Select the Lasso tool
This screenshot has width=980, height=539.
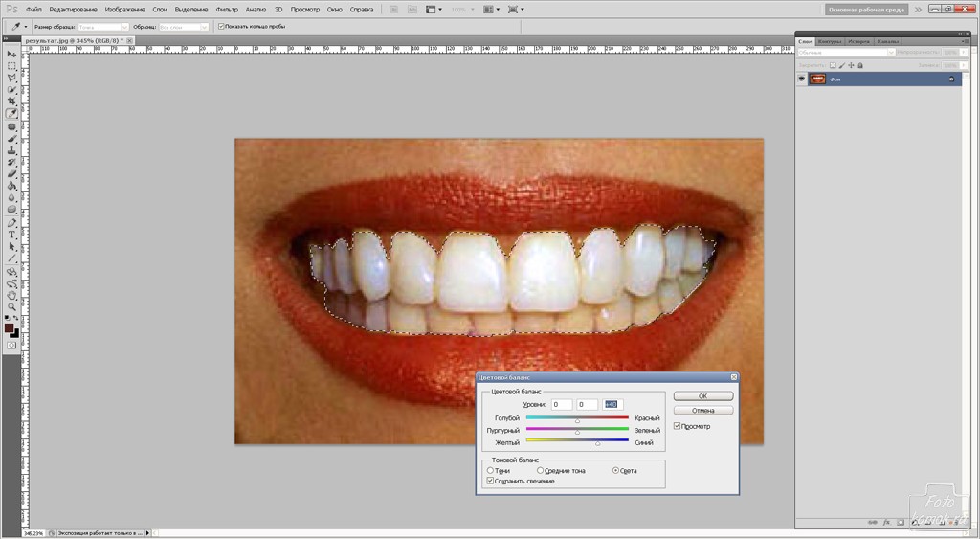point(11,78)
